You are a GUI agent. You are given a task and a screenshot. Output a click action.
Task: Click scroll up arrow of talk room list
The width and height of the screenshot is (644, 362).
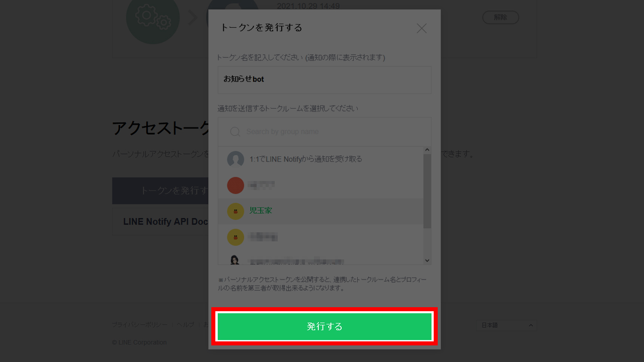coord(427,150)
